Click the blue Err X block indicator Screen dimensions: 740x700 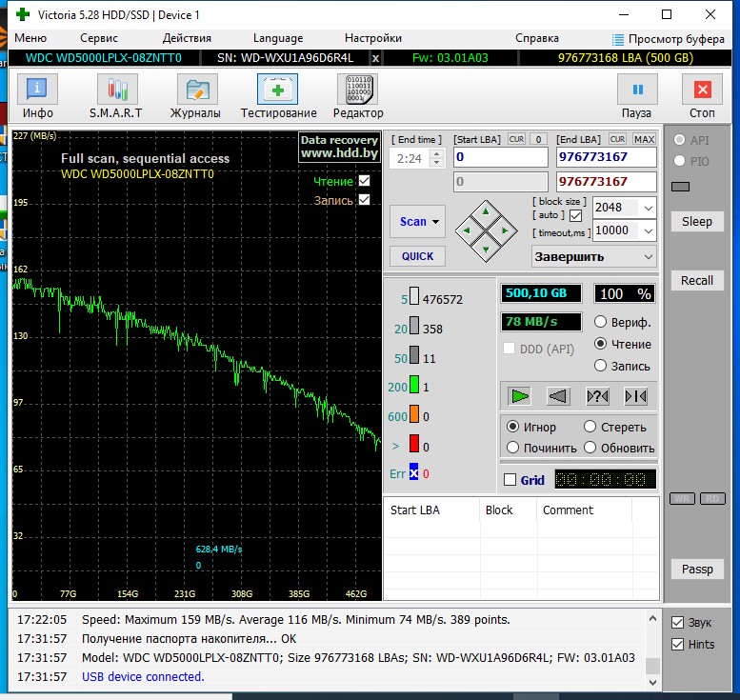(413, 472)
